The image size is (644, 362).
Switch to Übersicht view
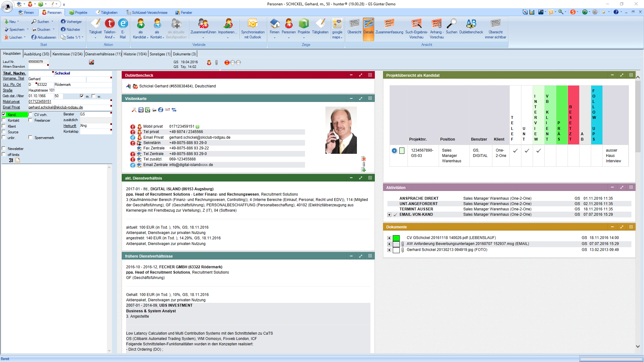[x=354, y=26]
